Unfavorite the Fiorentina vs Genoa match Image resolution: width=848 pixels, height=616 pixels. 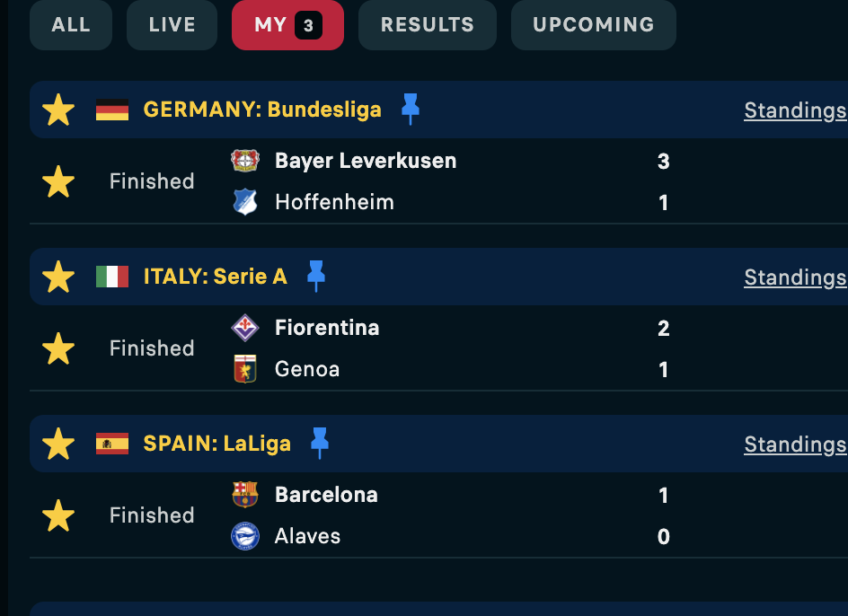(x=58, y=348)
